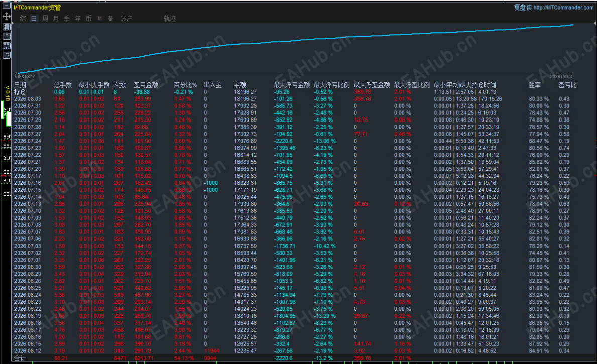Image resolution: width=597 pixels, height=364 pixels.
Task: Open the M tab
Action: pyautogui.click(x=100, y=18)
